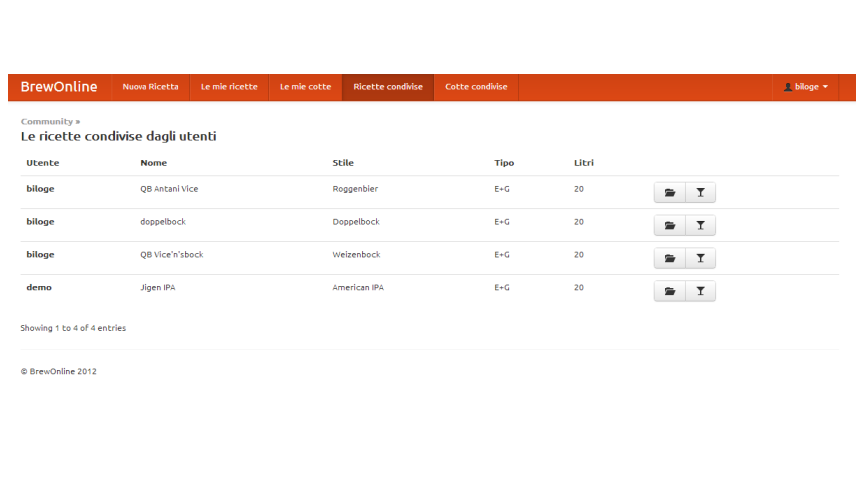Click E+G type in Jigen IPA row
The image size is (865, 486).
pos(502,287)
